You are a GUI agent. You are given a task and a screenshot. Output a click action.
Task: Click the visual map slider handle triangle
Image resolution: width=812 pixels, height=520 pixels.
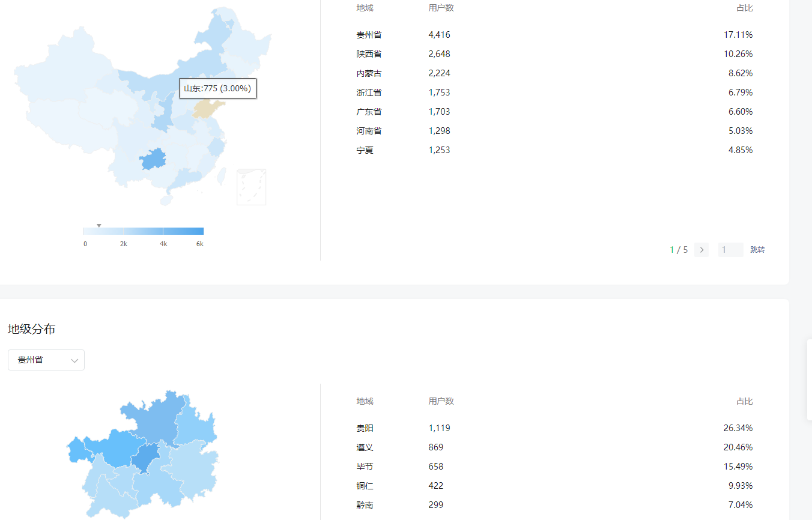click(99, 226)
